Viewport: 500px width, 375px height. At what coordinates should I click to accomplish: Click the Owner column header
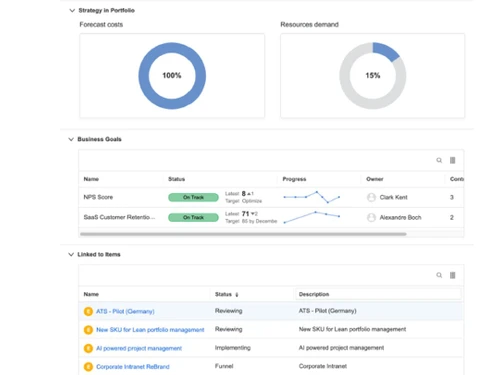tap(375, 179)
